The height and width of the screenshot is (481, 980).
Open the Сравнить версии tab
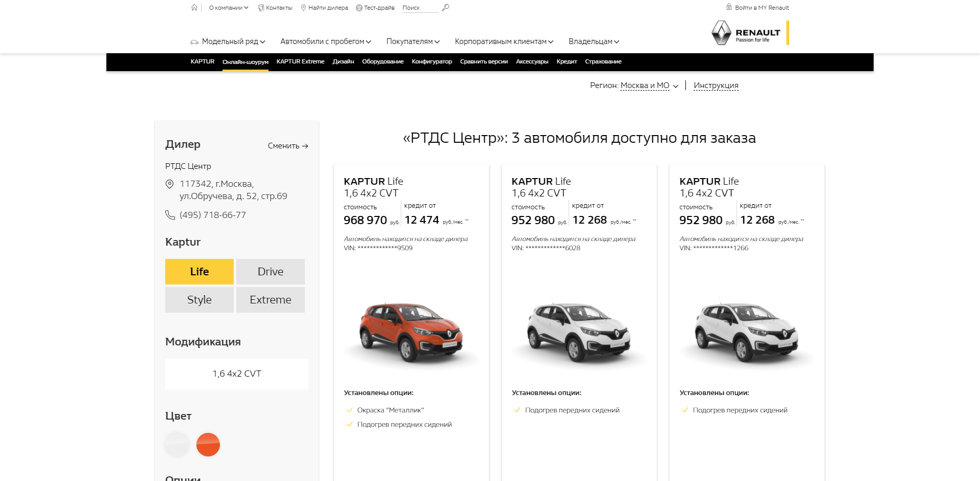(x=484, y=61)
